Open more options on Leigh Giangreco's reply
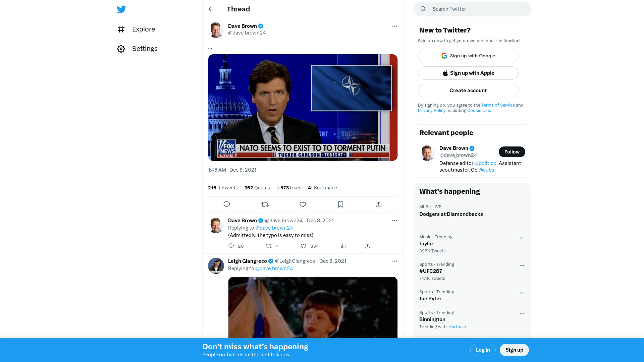This screenshot has width=644, height=362. [394, 261]
